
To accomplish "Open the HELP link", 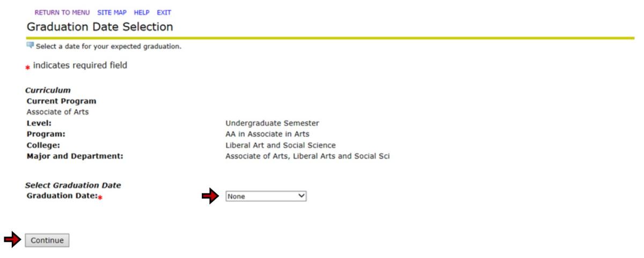I will [x=142, y=12].
